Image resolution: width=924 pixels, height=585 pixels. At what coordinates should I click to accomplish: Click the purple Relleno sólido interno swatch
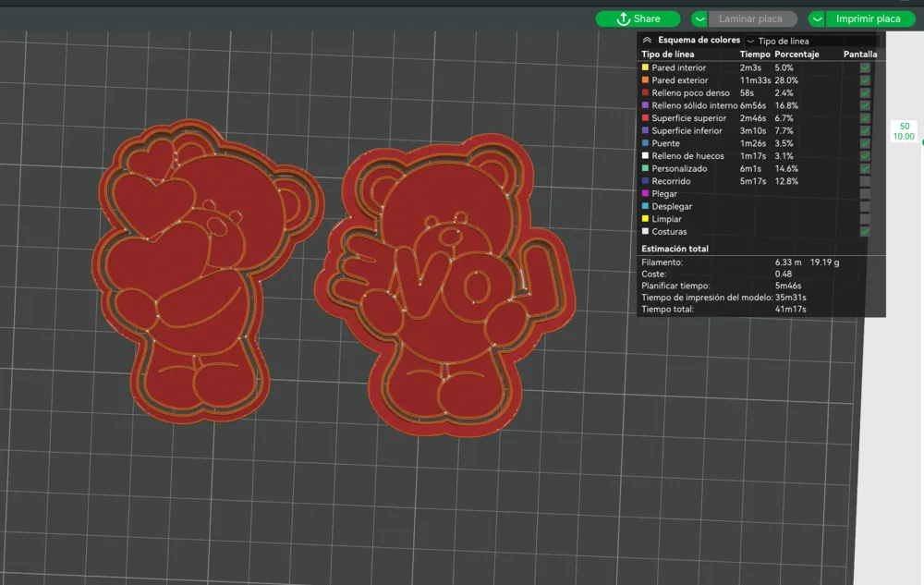click(x=645, y=104)
